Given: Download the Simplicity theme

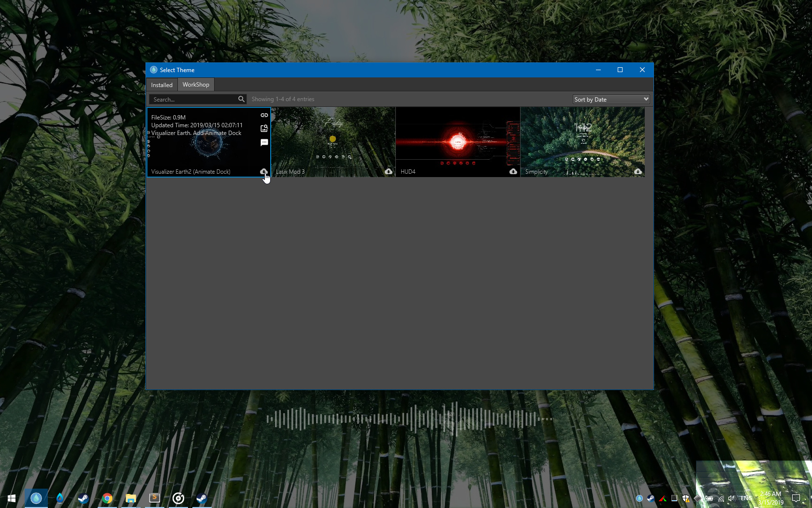Looking at the screenshot, I should point(638,172).
